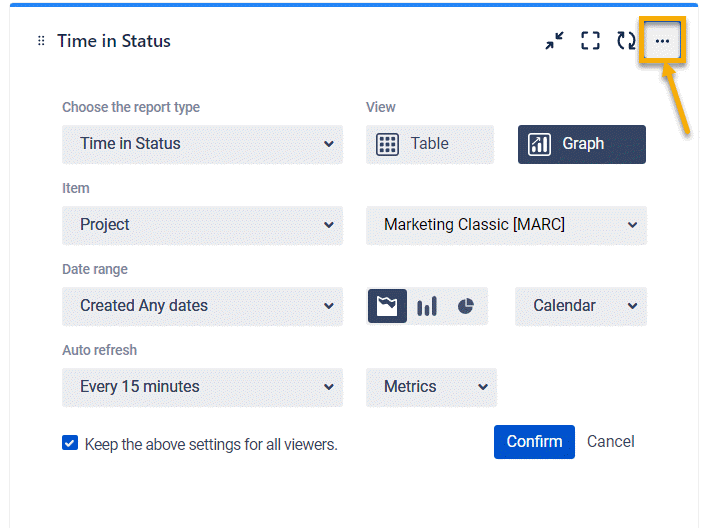Image resolution: width=706 pixels, height=528 pixels.
Task: Toggle Keep the above settings checkbox
Action: click(70, 443)
